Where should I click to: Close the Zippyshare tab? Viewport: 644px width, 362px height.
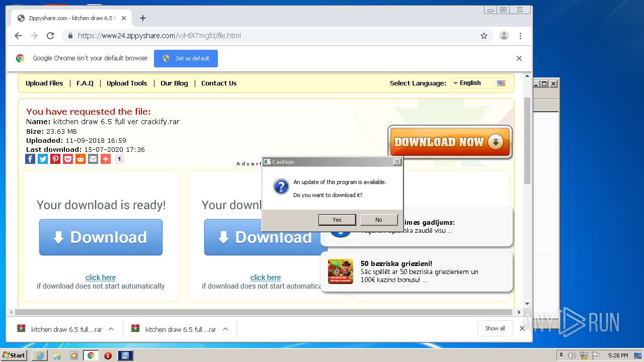coord(124,18)
